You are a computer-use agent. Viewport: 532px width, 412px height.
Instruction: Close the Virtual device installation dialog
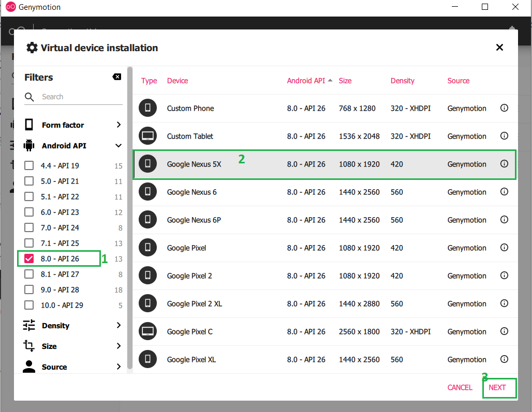499,47
